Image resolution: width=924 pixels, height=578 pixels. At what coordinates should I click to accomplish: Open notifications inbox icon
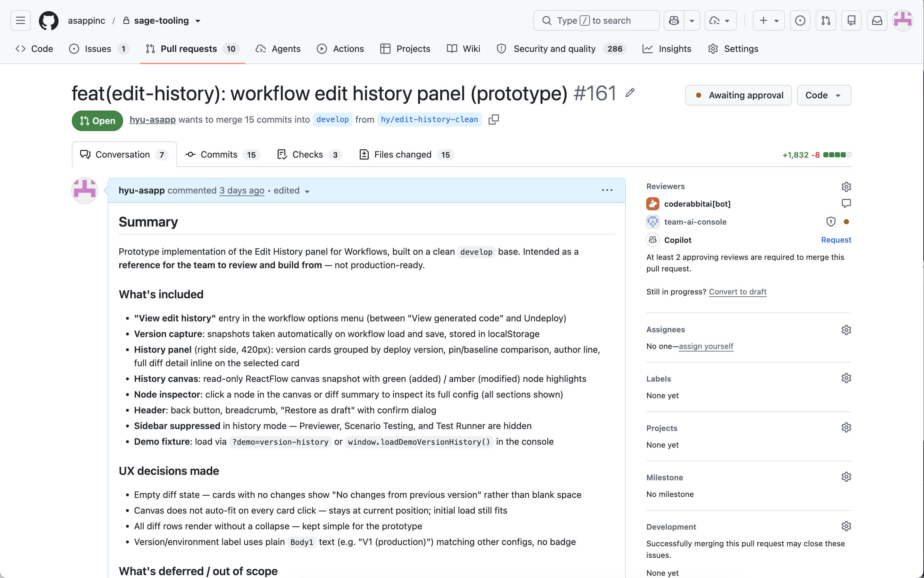point(877,21)
